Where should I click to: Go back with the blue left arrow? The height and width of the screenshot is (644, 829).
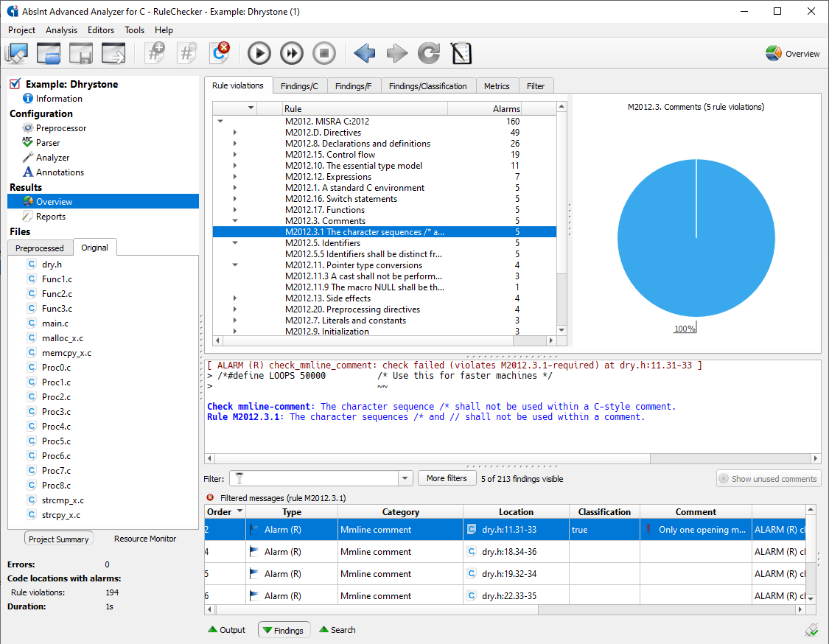coord(364,53)
